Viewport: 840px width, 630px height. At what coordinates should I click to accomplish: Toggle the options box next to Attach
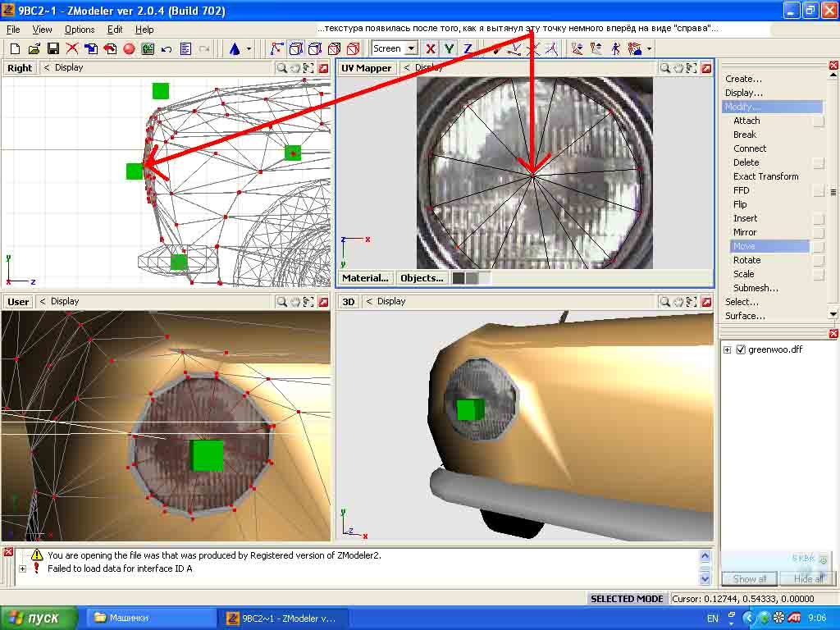[818, 121]
